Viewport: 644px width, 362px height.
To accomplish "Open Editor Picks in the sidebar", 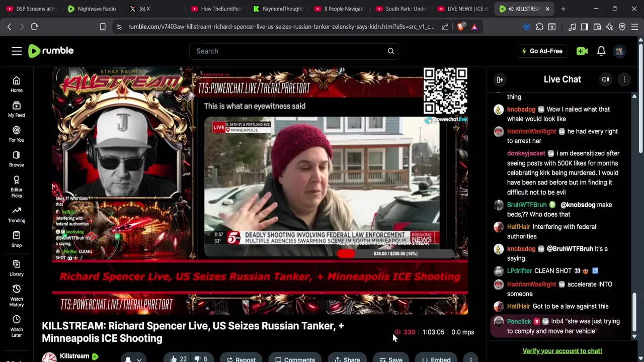I will [x=17, y=187].
